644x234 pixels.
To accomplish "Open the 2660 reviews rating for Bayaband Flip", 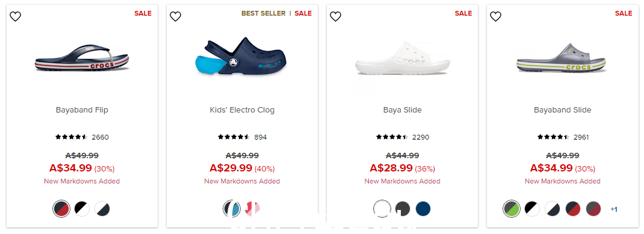I will [82, 137].
